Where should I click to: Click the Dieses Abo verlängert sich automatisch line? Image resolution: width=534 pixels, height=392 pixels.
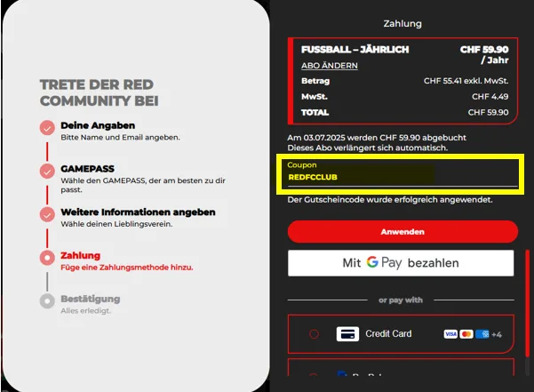click(368, 148)
